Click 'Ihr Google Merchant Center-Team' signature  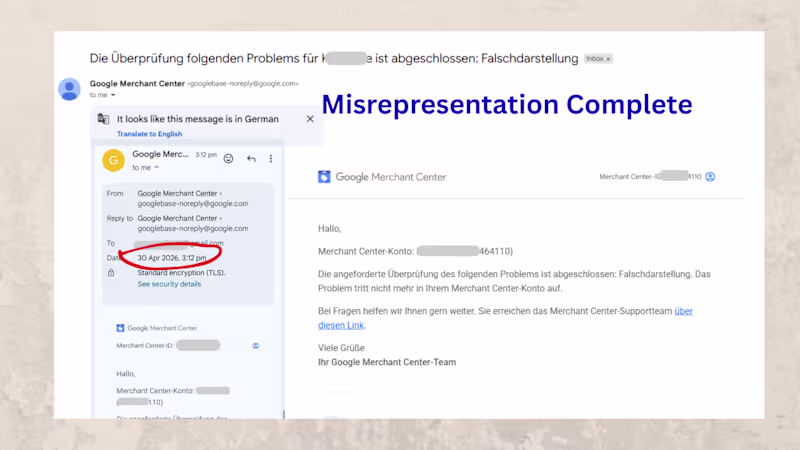387,362
